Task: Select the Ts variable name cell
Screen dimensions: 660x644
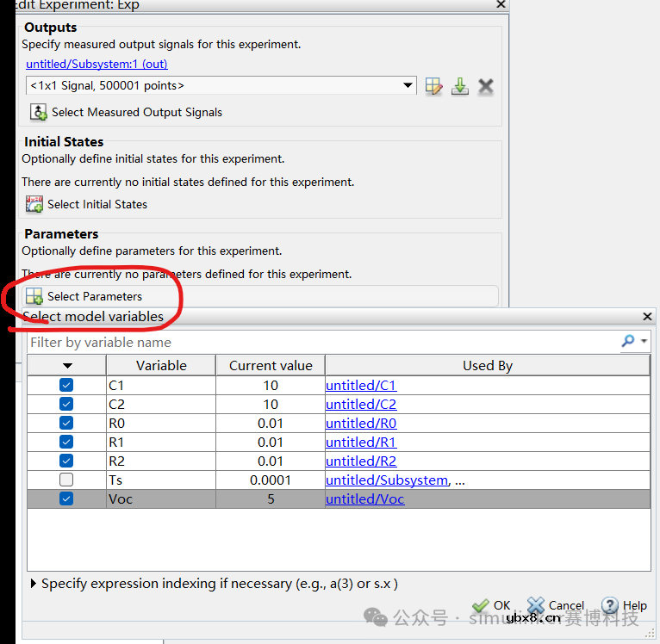Action: [161, 480]
